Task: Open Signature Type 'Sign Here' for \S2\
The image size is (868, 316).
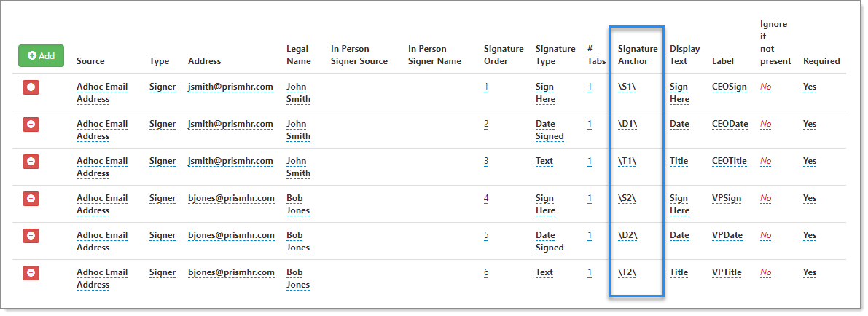Action: 545,204
